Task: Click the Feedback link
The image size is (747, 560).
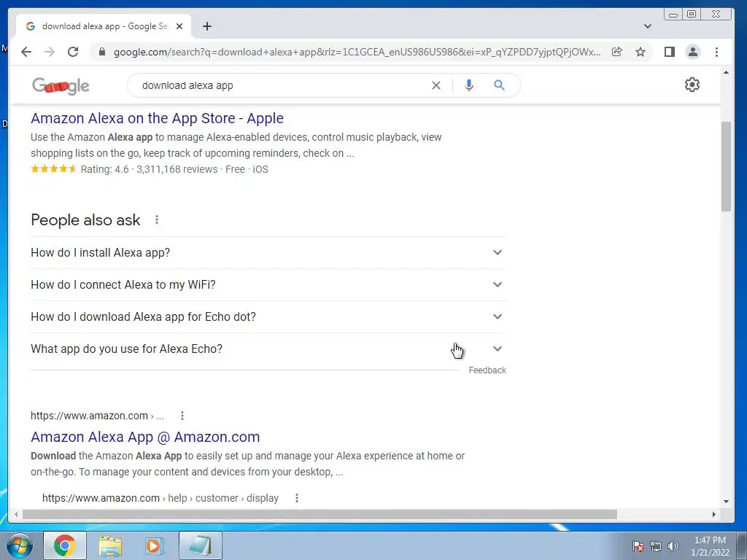Action: point(487,370)
